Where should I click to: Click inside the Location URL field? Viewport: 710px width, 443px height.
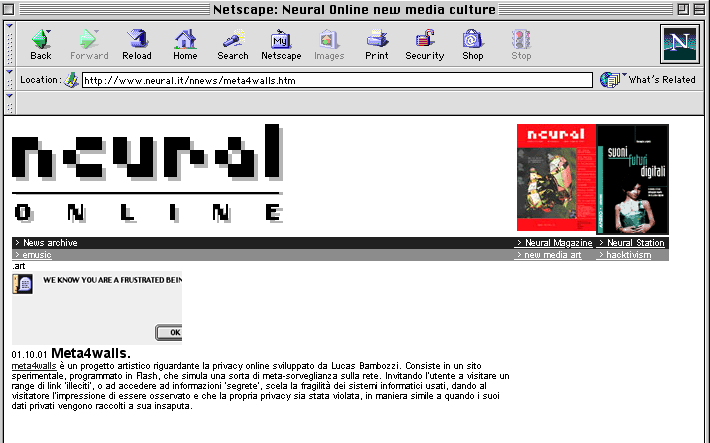(337, 80)
